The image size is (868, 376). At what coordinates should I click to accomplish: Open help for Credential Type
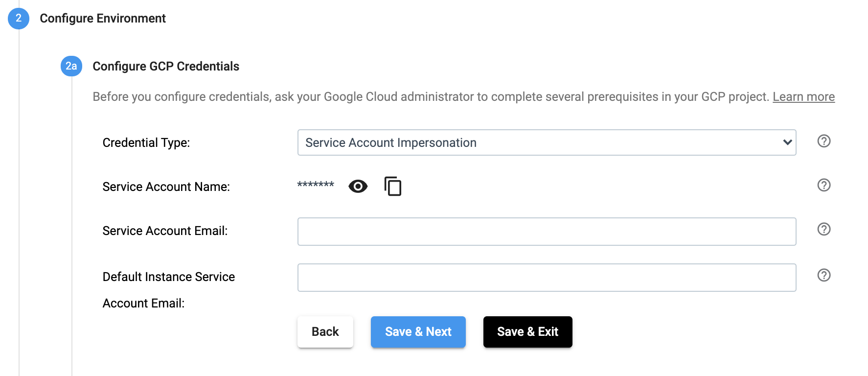823,141
